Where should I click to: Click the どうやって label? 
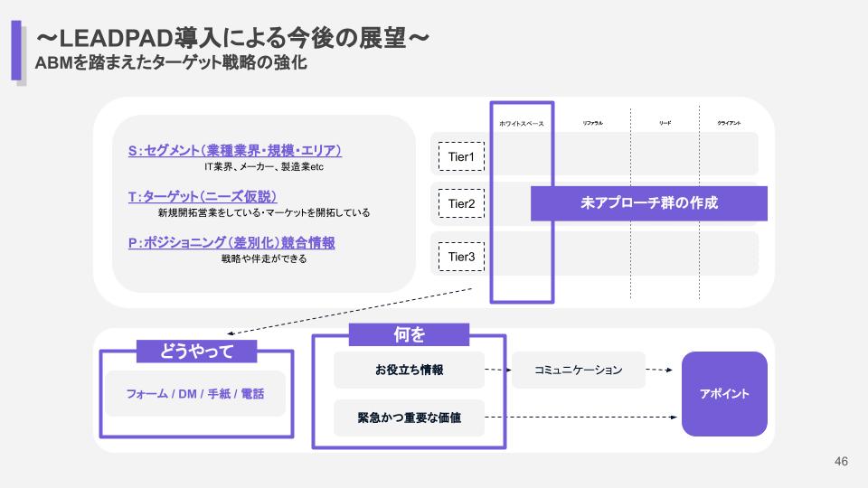[196, 351]
